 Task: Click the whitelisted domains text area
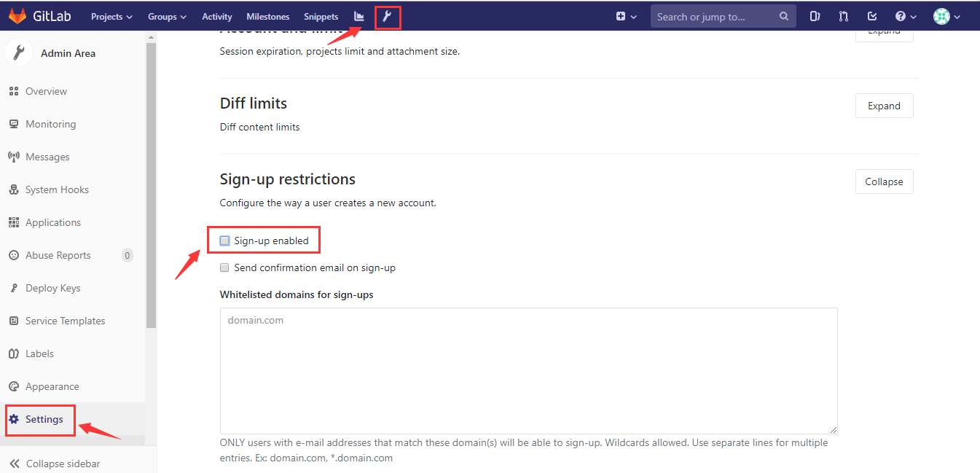tap(528, 371)
